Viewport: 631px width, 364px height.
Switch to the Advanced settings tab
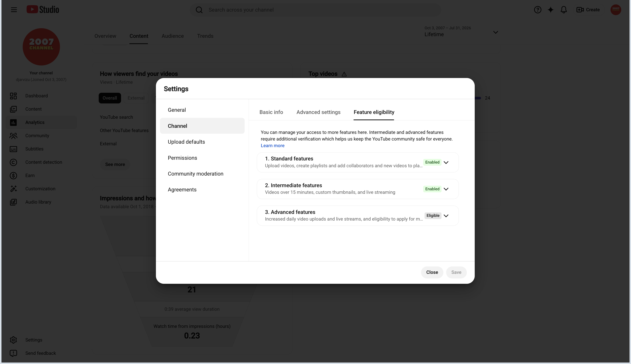(x=318, y=112)
